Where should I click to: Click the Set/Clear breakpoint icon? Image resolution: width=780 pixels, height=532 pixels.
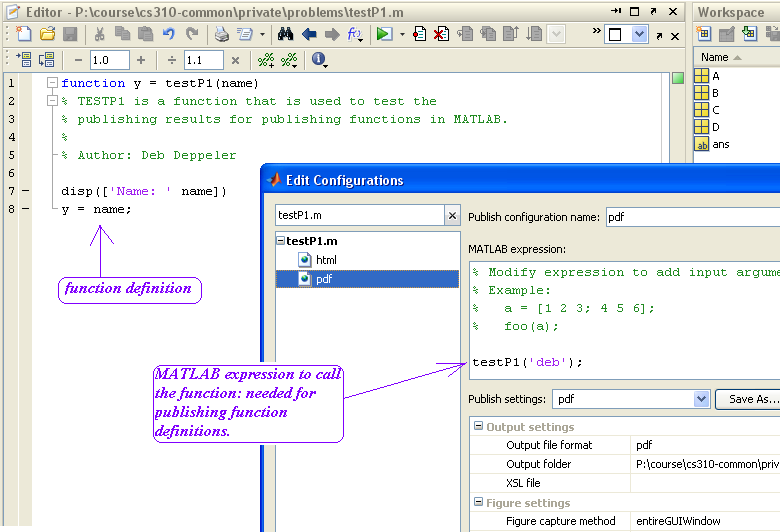tap(419, 34)
